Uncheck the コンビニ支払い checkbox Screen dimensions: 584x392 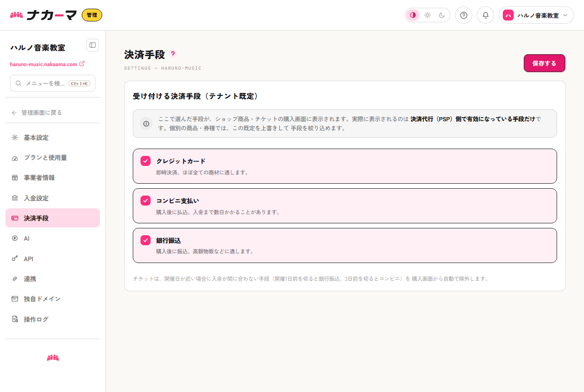click(x=146, y=201)
